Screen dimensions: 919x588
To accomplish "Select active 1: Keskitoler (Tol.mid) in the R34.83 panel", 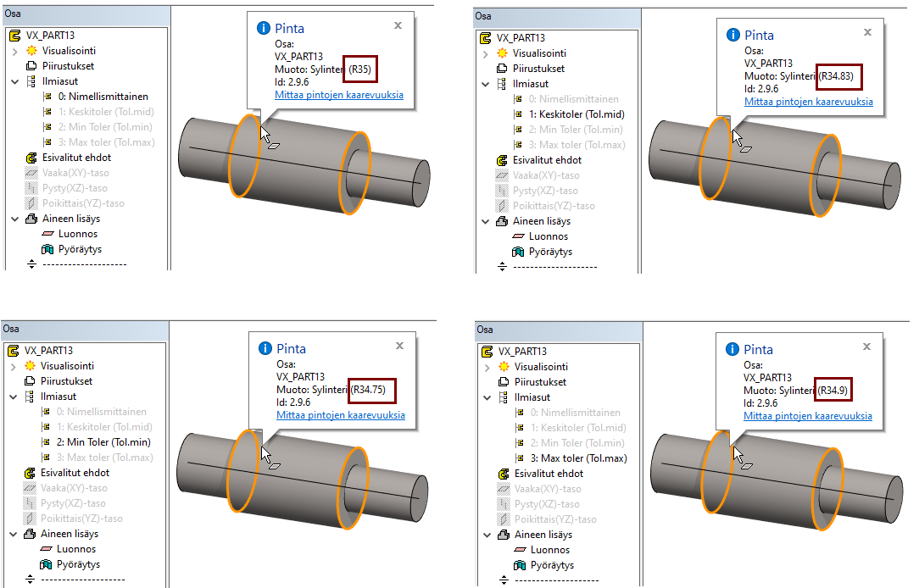I will [x=576, y=114].
